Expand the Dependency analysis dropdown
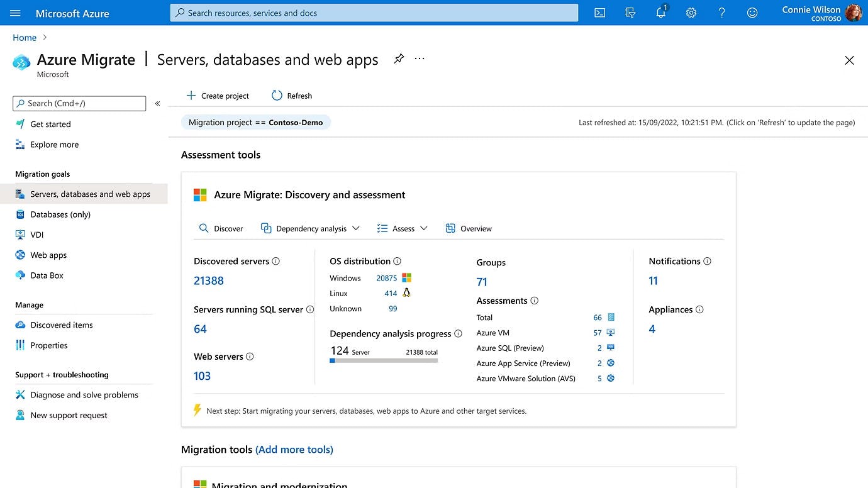This screenshot has width=868, height=488. (x=310, y=228)
